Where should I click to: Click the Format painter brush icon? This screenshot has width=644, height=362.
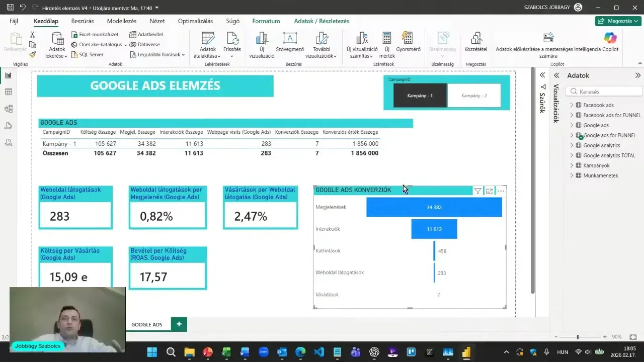pos(32,55)
